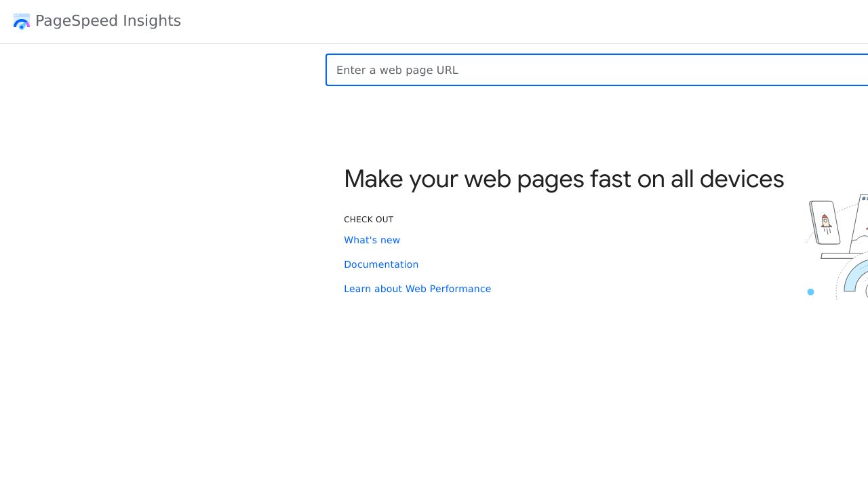Click the CHECK OUT section label
The height and width of the screenshot is (488, 868).
368,220
